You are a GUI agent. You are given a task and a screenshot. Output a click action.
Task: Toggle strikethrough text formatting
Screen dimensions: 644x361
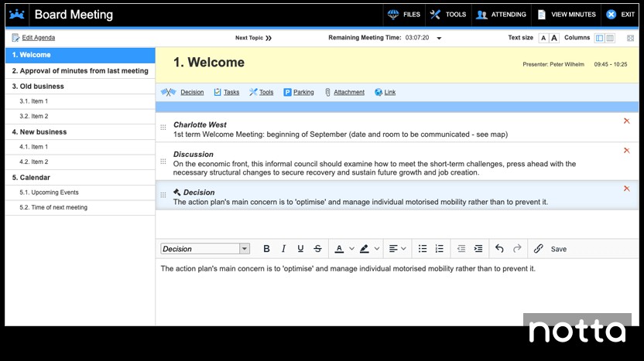tap(317, 249)
